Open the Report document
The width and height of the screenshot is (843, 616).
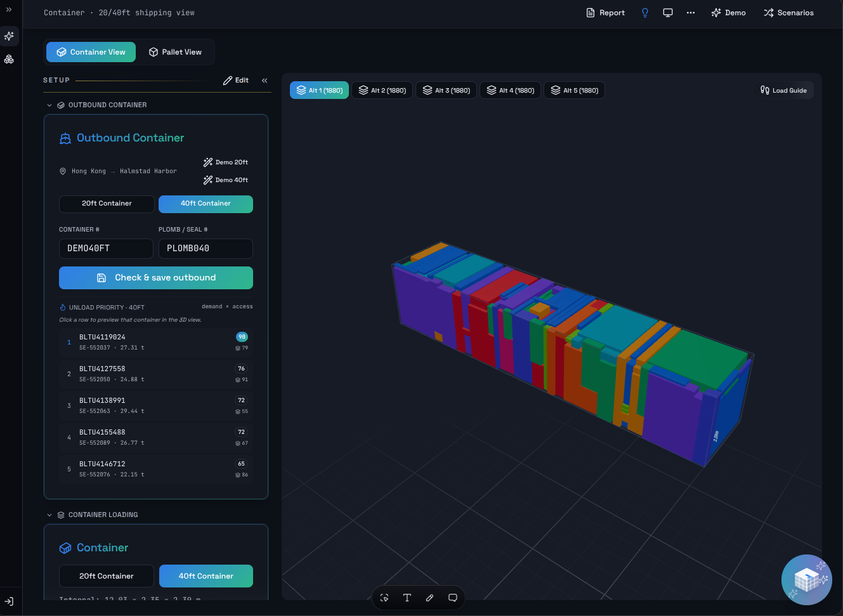(605, 13)
